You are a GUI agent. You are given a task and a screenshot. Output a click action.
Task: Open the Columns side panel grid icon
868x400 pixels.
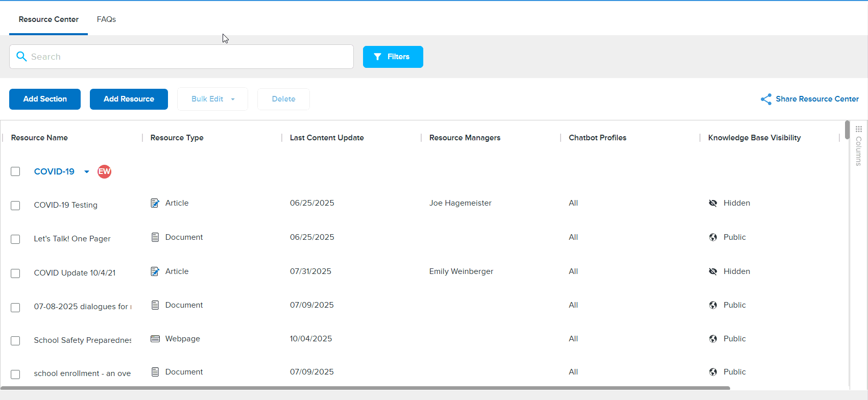point(858,129)
